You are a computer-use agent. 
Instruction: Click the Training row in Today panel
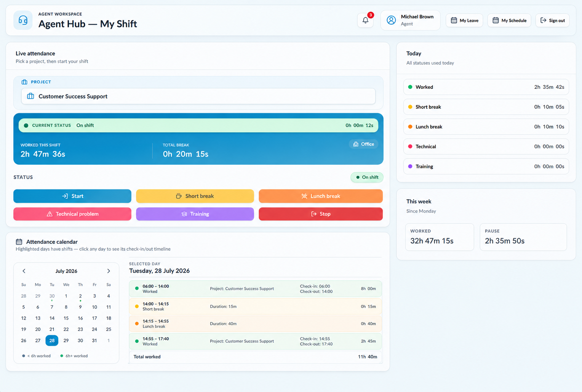pyautogui.click(x=486, y=166)
